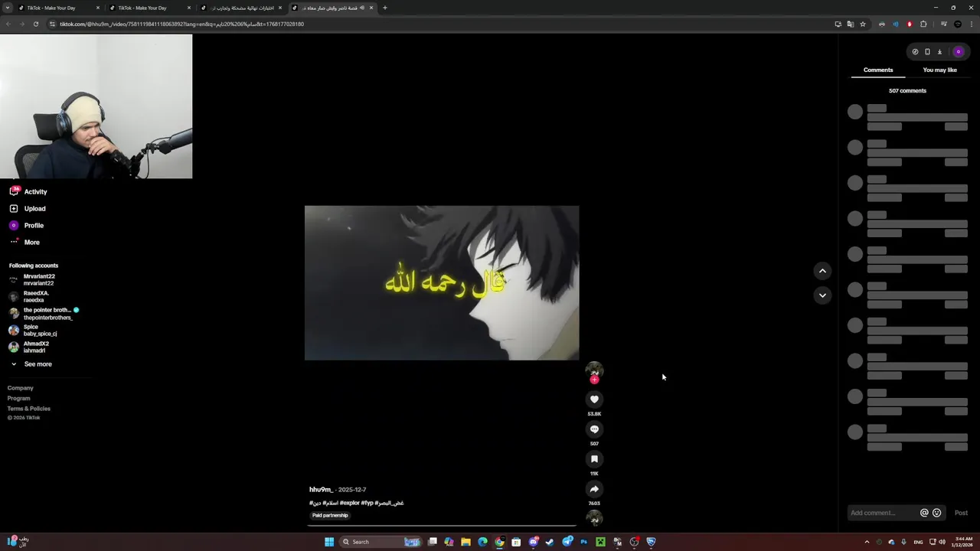The width and height of the screenshot is (980, 551).
Task: Like the video with the heart icon
Action: coord(594,399)
